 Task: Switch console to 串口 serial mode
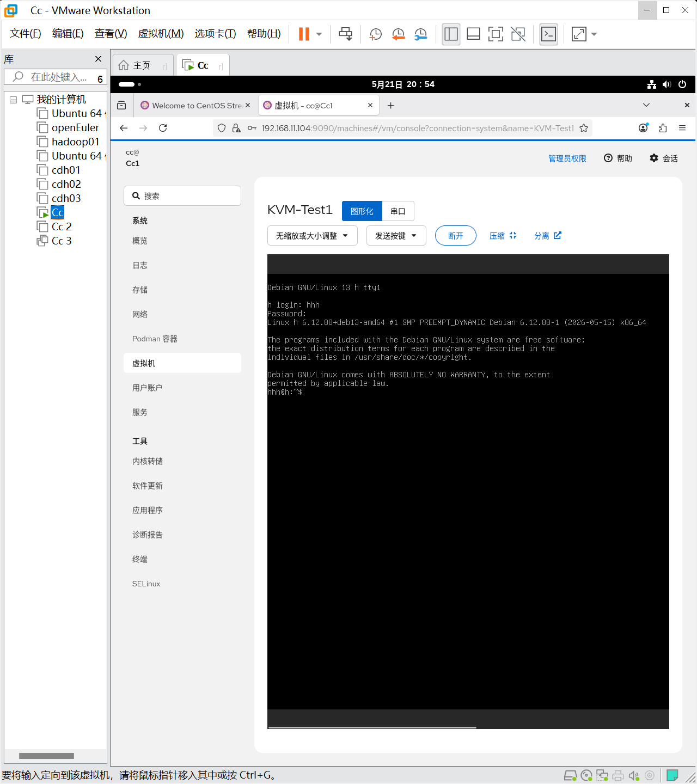click(x=398, y=211)
